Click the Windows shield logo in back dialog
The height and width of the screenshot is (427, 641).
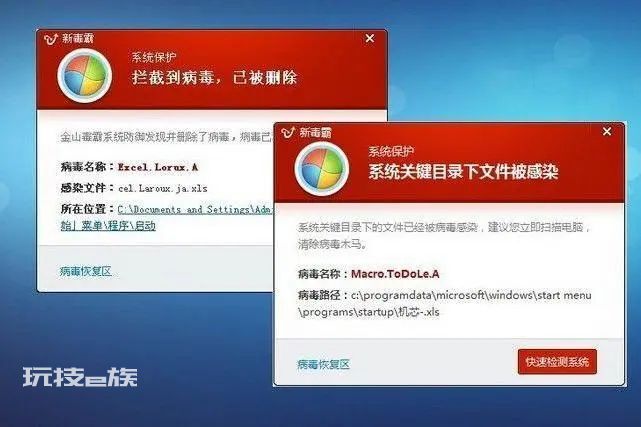85,75
